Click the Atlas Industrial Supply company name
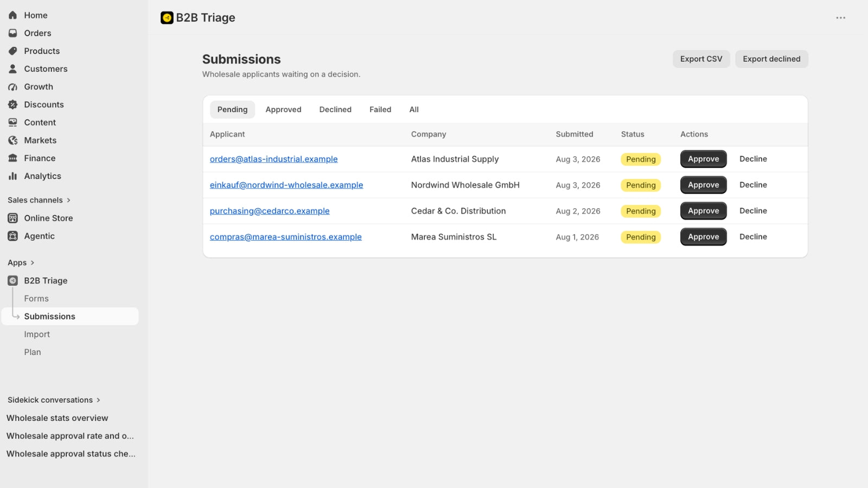 tap(455, 159)
